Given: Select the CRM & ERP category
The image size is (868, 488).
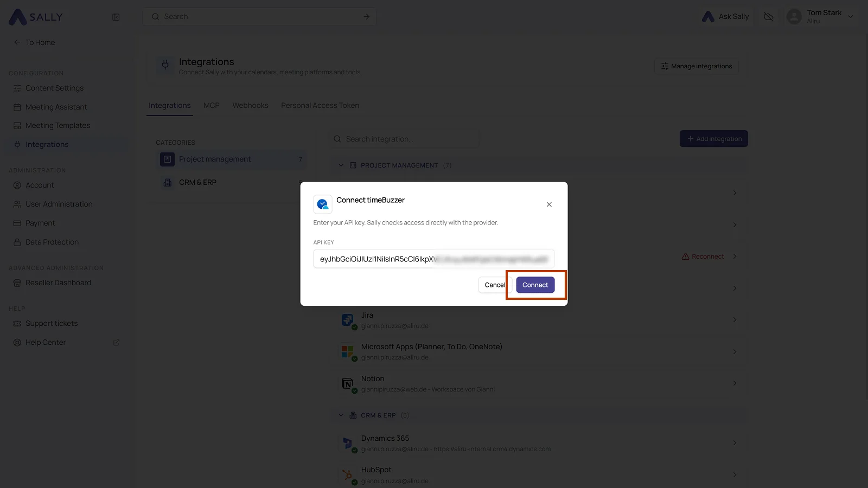Looking at the screenshot, I should (x=232, y=182).
